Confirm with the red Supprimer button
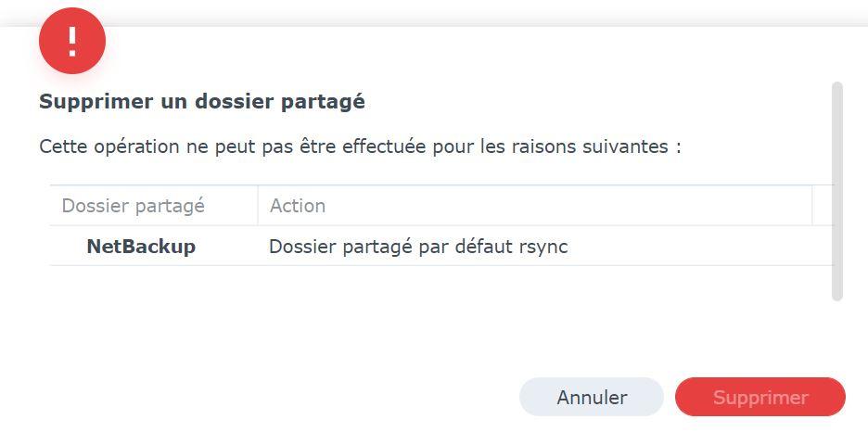 [x=760, y=397]
